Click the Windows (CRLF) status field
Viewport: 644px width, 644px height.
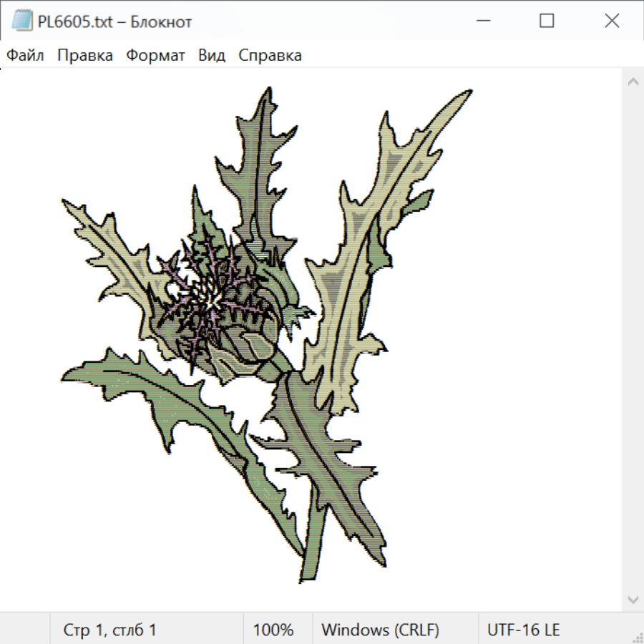point(380,630)
